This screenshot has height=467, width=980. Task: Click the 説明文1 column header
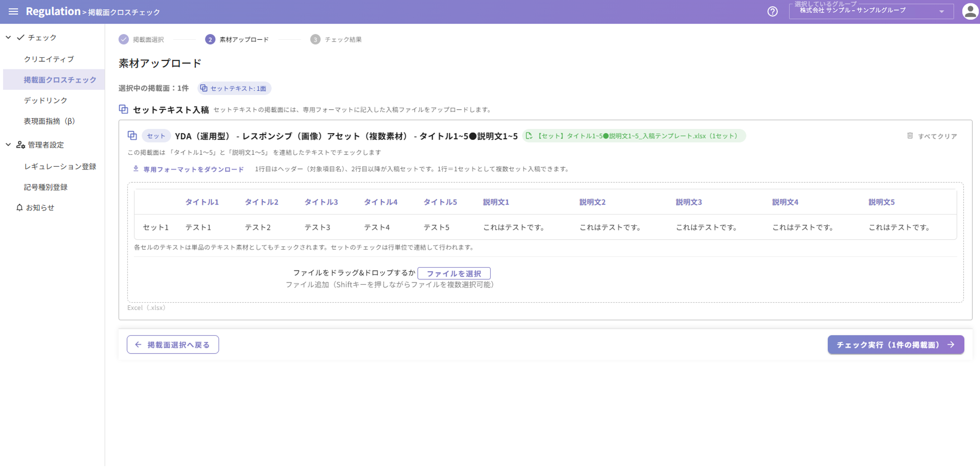(496, 202)
